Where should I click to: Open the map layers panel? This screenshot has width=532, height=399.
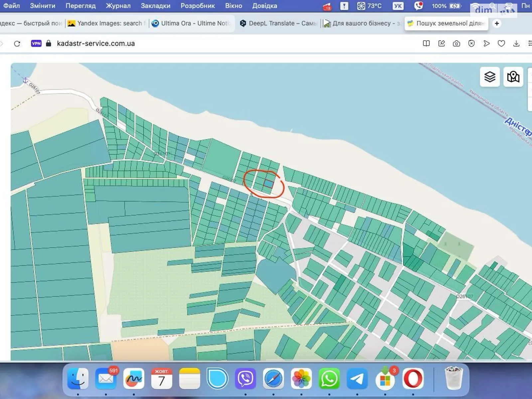(x=489, y=77)
